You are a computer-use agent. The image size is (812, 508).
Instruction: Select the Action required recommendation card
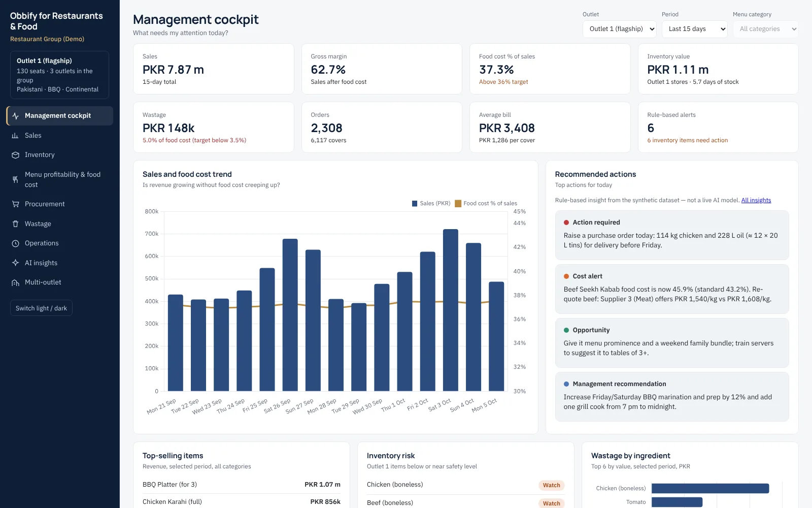[672, 235]
